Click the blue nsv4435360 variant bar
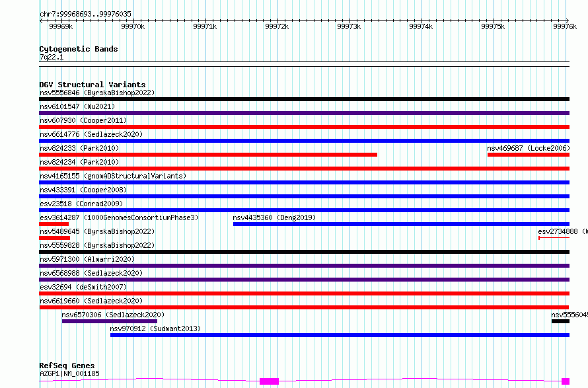 tap(401, 224)
